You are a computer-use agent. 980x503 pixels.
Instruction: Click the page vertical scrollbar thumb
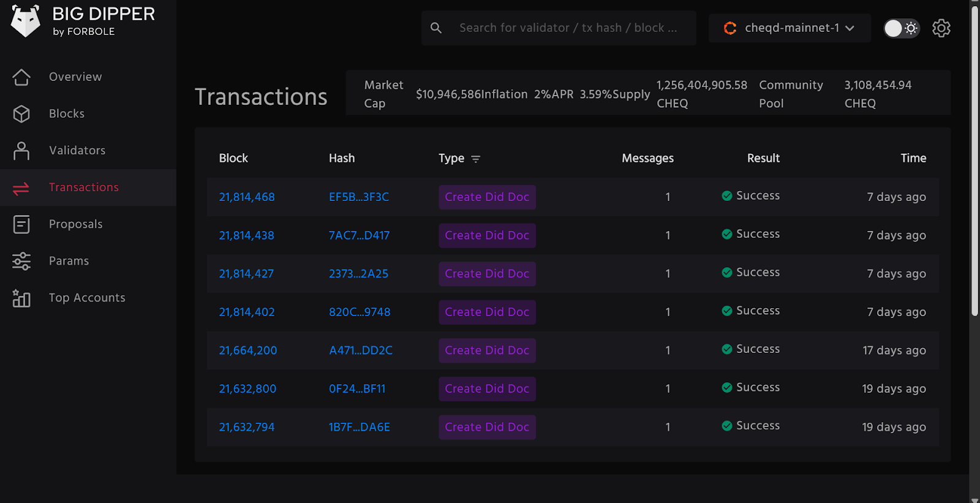click(x=974, y=159)
